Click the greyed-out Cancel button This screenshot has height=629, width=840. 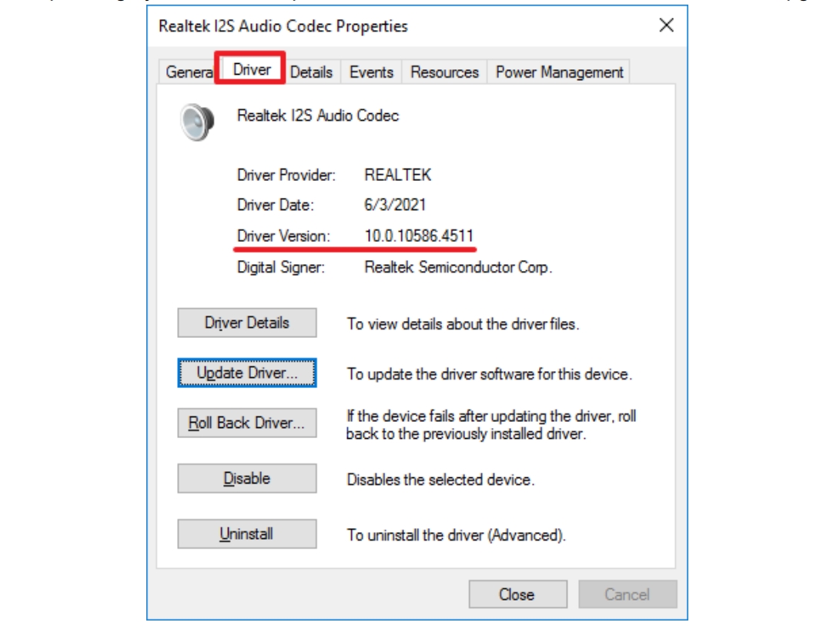627,594
